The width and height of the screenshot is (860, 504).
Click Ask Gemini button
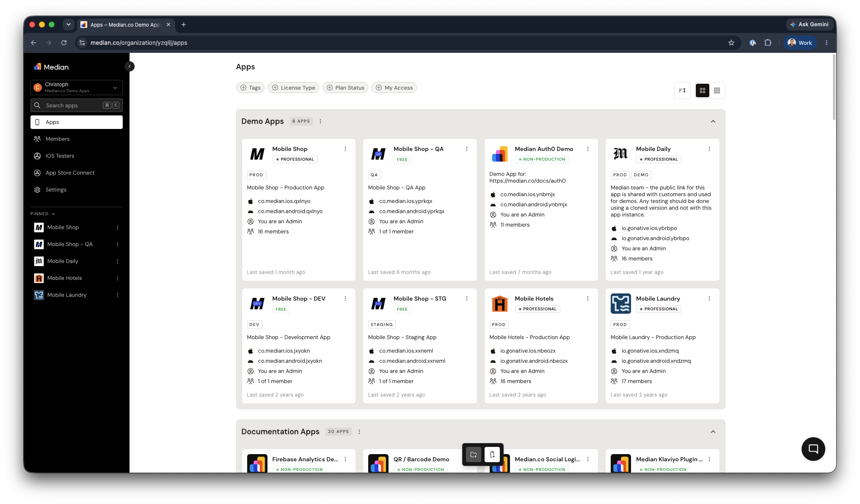(x=809, y=25)
